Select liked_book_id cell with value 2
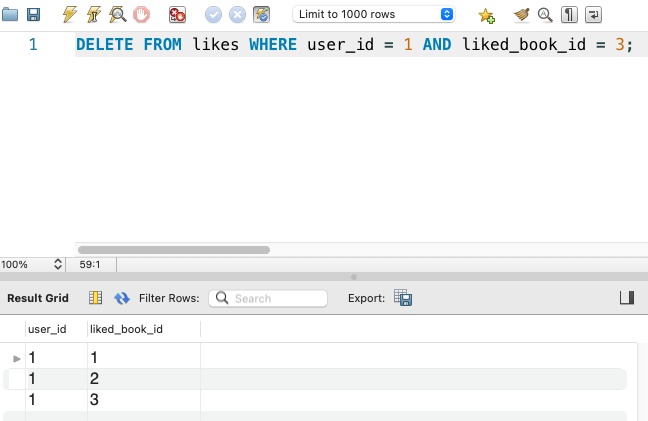Screen dimensions: 648x421 (x=144, y=378)
